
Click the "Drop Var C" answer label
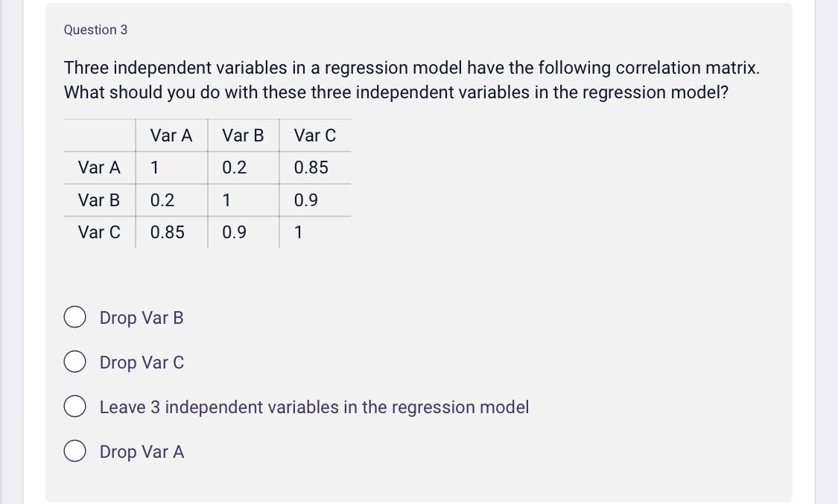pyautogui.click(x=142, y=363)
